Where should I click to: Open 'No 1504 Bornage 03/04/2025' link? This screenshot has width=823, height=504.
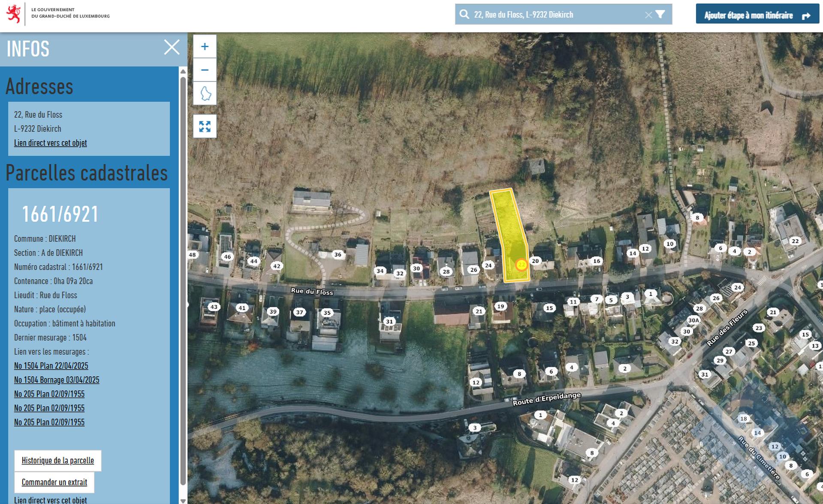[57, 380]
